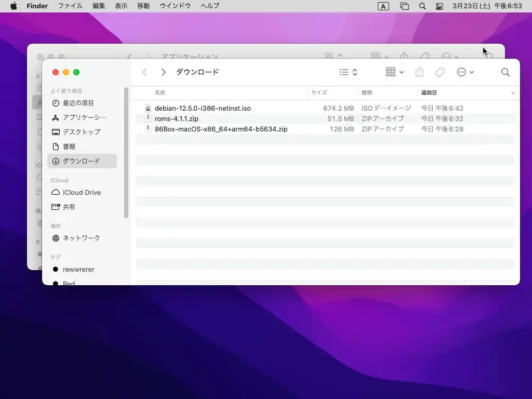Select 書類 in the sidebar

click(x=82, y=147)
